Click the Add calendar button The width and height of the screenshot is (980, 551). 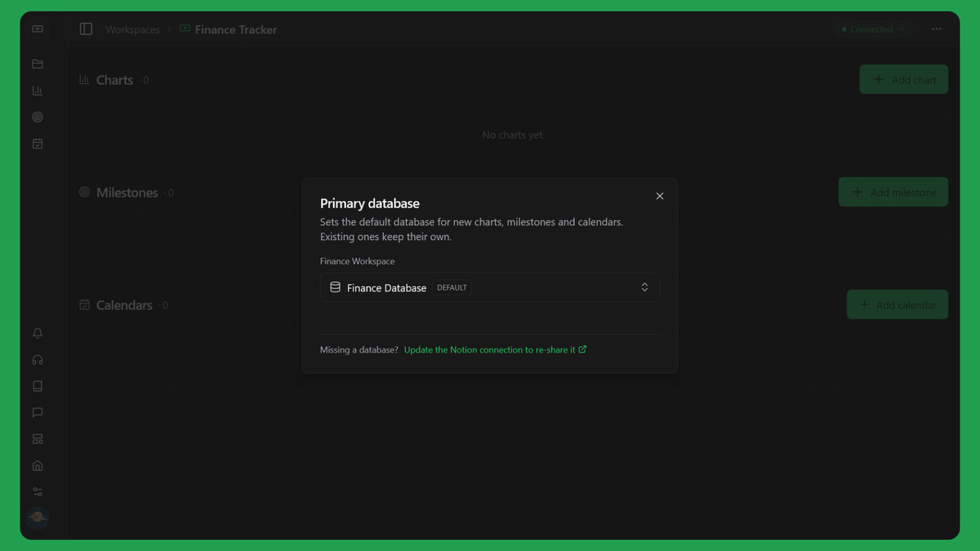tap(898, 304)
